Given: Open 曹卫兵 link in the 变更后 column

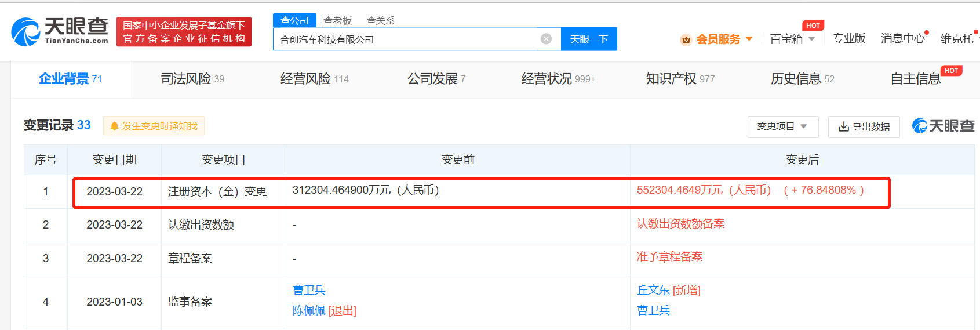Looking at the screenshot, I should click(x=654, y=311).
